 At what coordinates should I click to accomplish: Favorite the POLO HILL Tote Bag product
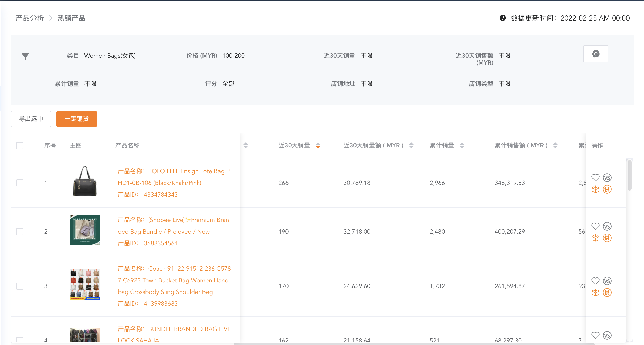coord(595,177)
